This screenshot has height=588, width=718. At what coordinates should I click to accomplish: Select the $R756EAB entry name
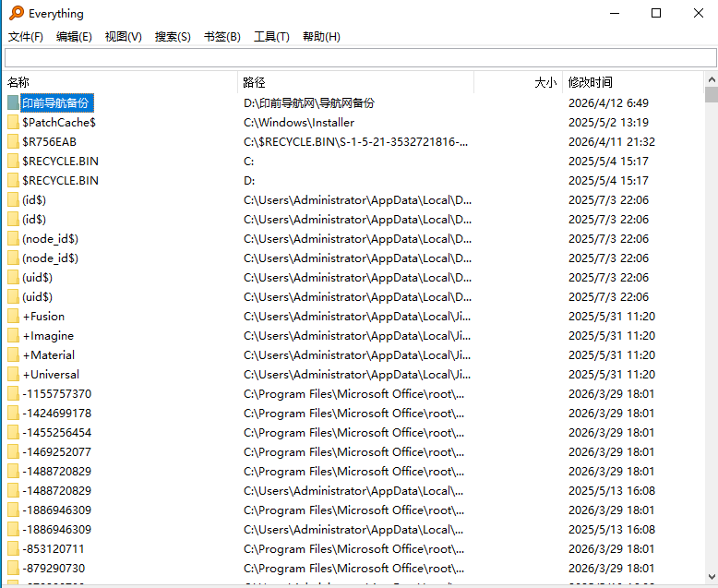[49, 142]
